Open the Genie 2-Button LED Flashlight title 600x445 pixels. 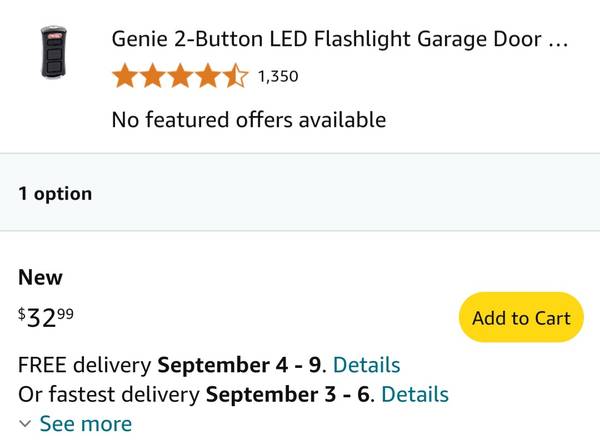click(x=330, y=41)
